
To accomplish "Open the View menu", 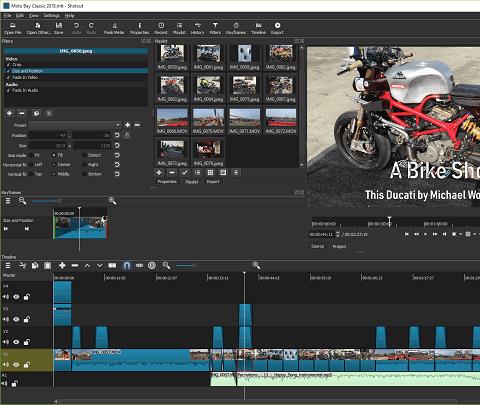I will [33, 16].
